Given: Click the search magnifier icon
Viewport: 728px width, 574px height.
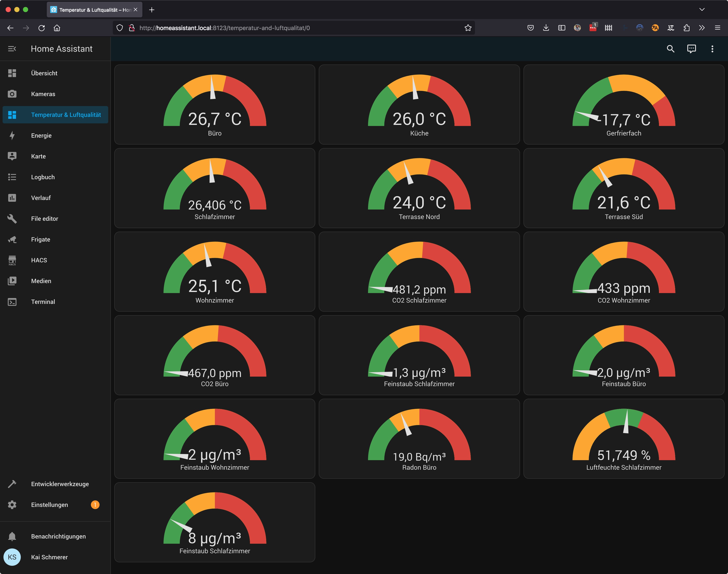Looking at the screenshot, I should coord(670,49).
